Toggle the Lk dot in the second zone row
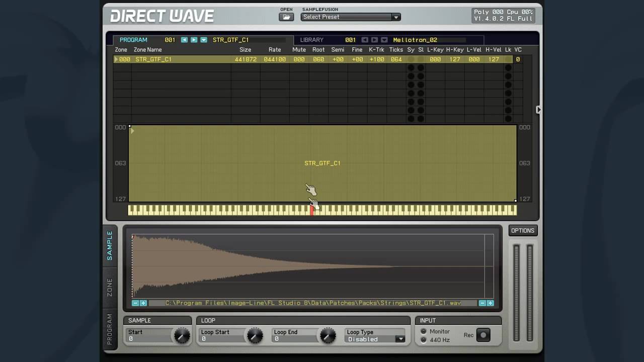This screenshot has width=644, height=362. (x=508, y=68)
